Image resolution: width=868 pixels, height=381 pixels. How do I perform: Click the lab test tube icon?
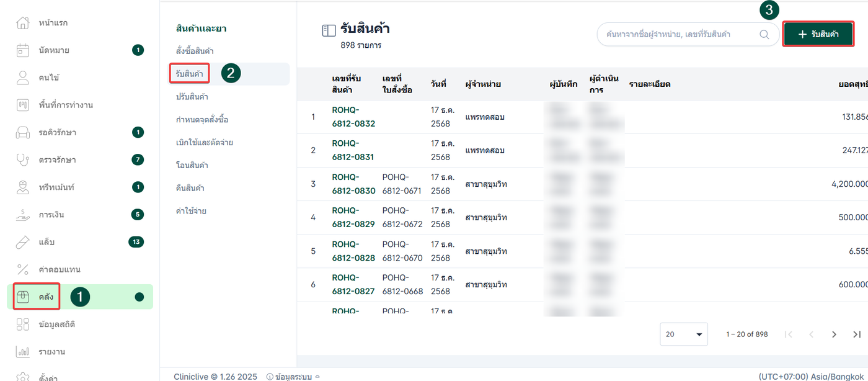(23, 242)
